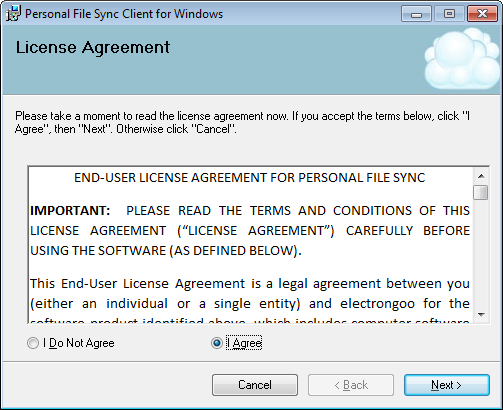Click the bold "IMPORTANT:" word in the license

[70, 211]
